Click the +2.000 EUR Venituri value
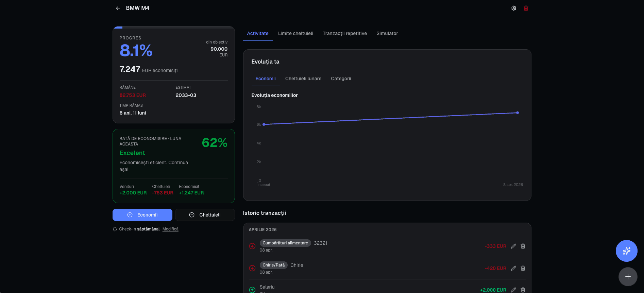The image size is (644, 293). coord(133,193)
